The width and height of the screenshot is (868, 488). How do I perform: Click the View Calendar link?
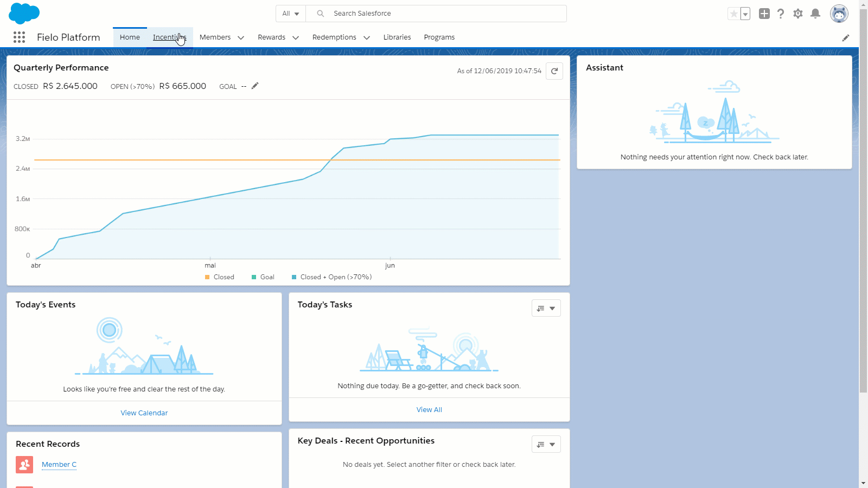click(x=144, y=413)
